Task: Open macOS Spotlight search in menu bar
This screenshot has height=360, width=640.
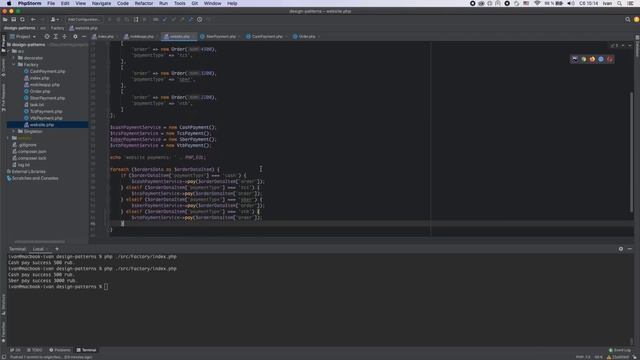Action: 620,3
